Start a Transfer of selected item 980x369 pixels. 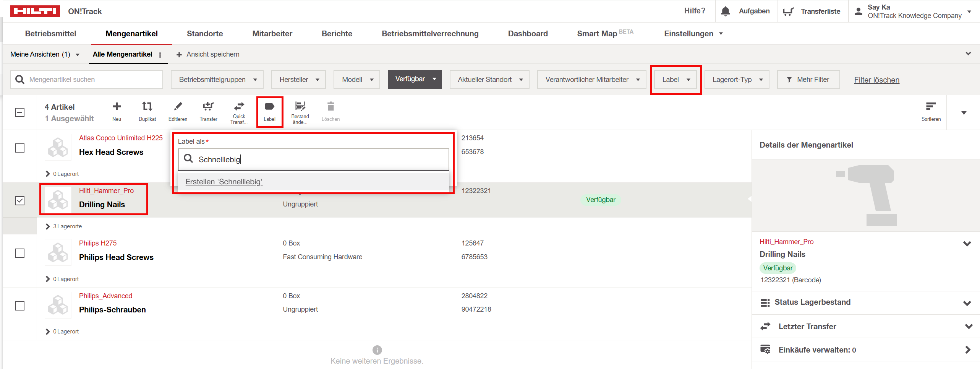(x=208, y=112)
